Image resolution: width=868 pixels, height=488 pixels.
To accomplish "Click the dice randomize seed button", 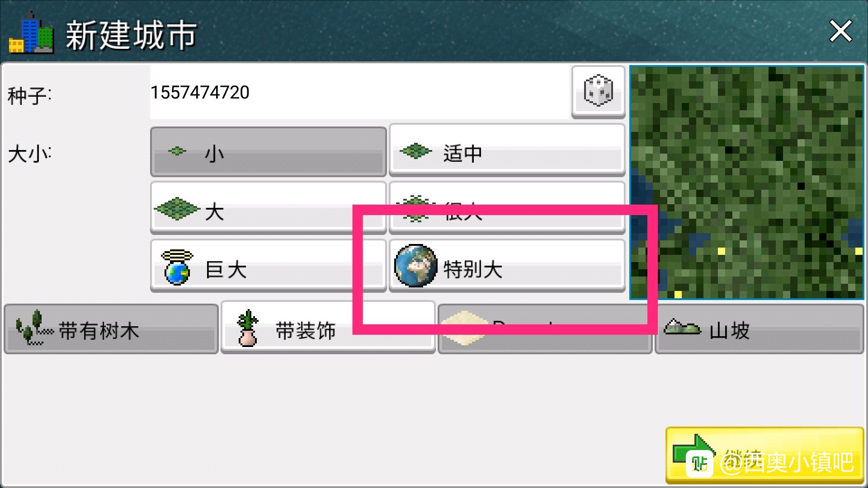I will coord(598,92).
